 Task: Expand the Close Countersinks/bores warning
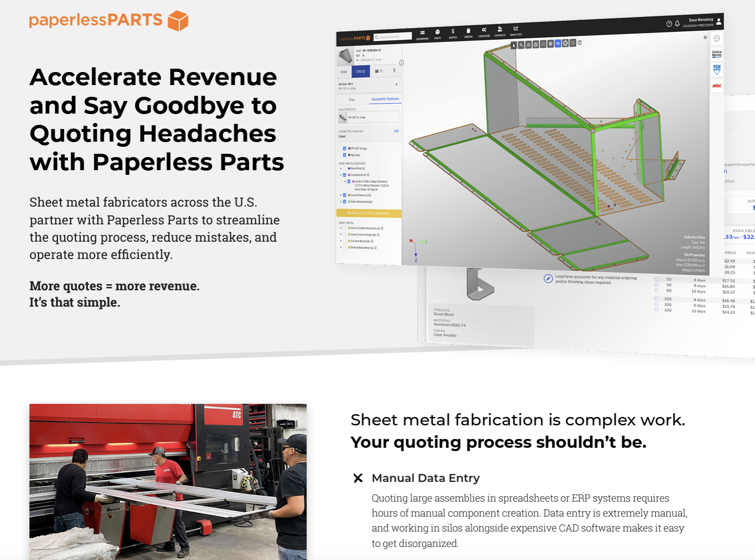point(340,228)
